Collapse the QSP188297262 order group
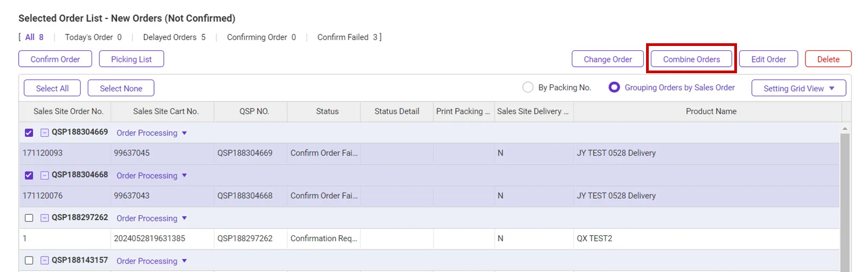Viewport: 868px width, 272px height. (45, 218)
